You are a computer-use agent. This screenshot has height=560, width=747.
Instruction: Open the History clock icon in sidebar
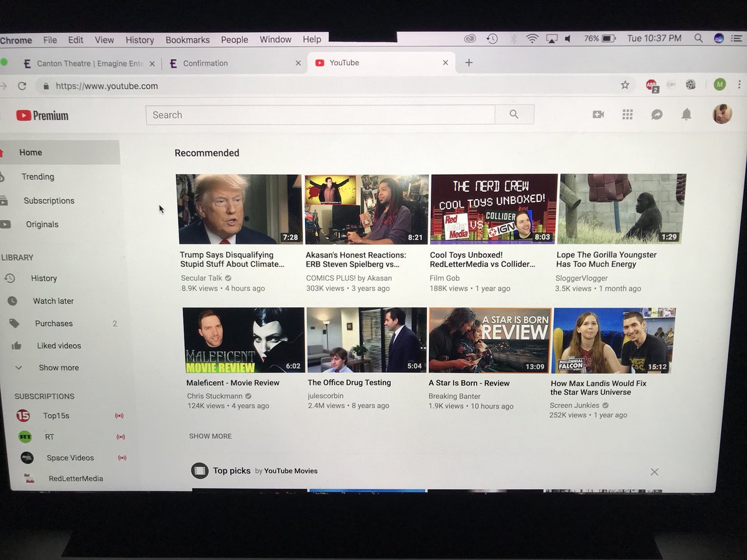9,278
